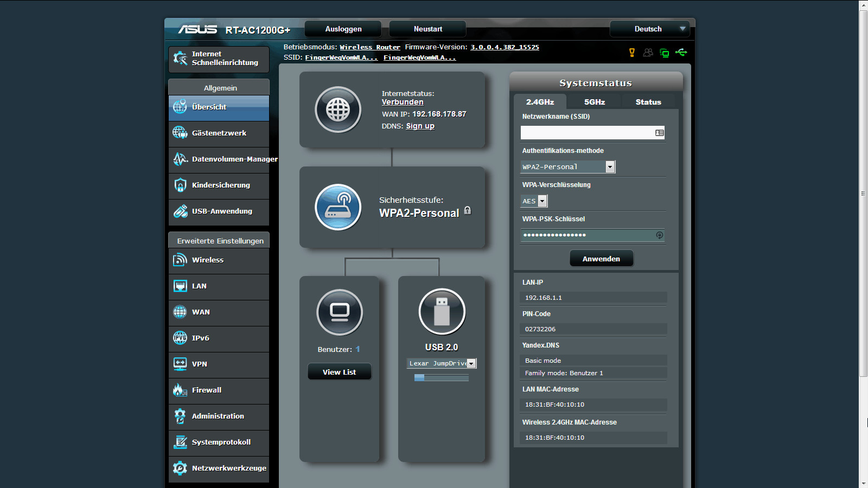Click the green USB status icon in header
This screenshot has width=868, height=488.
pyautogui.click(x=681, y=53)
